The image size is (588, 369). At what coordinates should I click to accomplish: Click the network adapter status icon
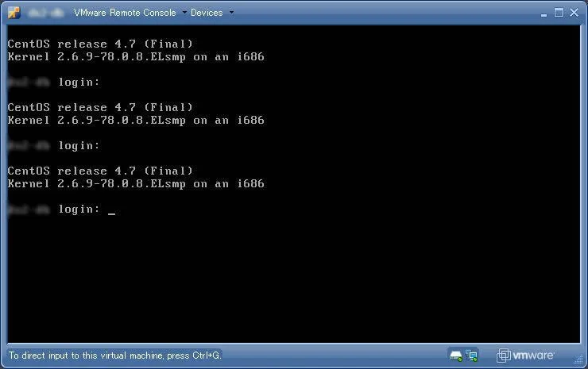point(472,355)
